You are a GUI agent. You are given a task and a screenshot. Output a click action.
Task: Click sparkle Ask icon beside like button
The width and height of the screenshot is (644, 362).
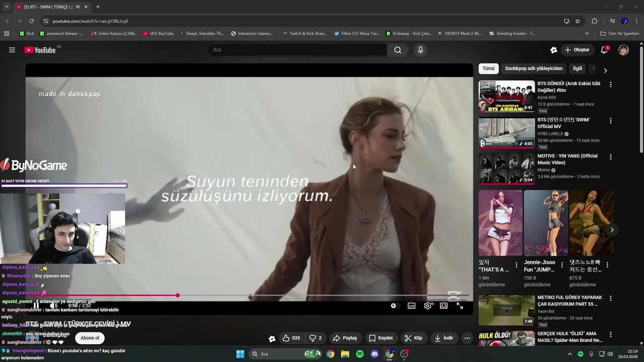click(272, 338)
